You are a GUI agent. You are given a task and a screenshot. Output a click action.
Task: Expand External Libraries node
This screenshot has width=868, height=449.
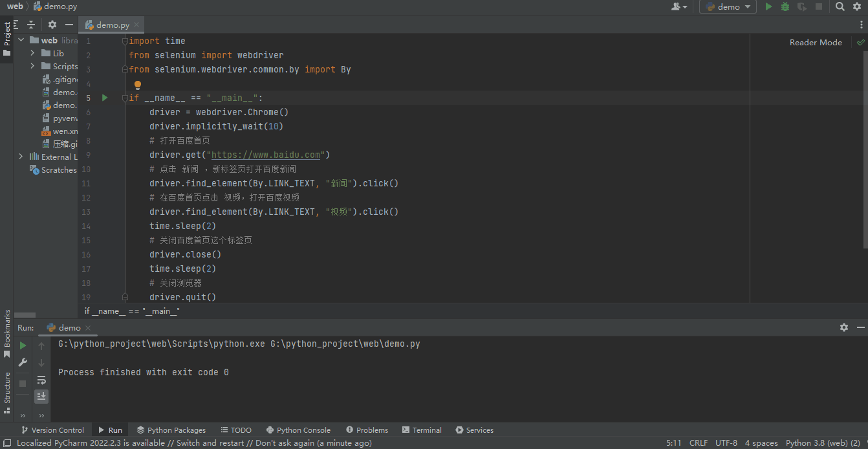[21, 157]
